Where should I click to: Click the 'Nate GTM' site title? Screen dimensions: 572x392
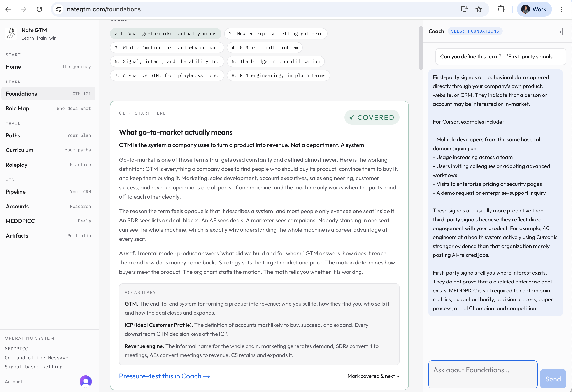coord(34,30)
